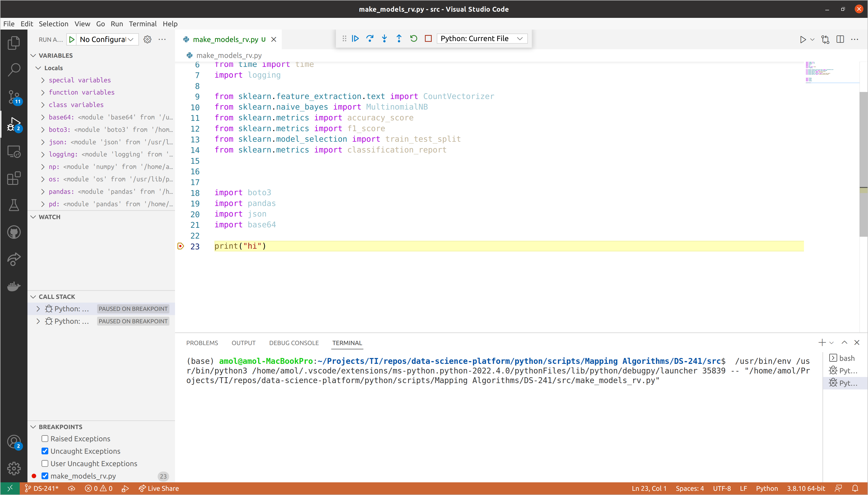Disable the Uncaught Exceptions checkbox
Screen dimensions: 868x495
coord(45,451)
